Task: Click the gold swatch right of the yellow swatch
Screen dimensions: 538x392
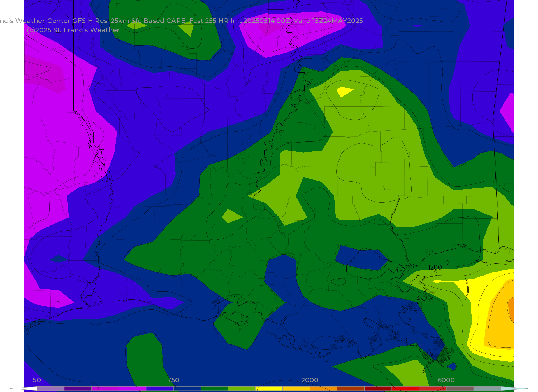Action: point(296,389)
